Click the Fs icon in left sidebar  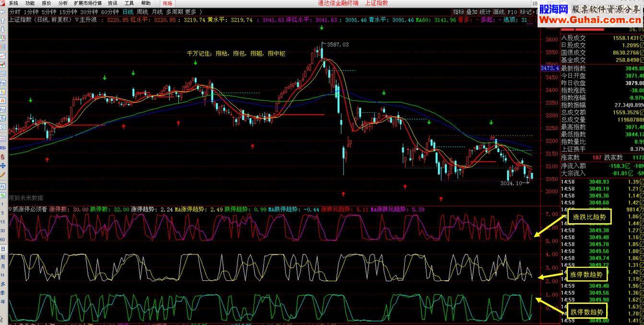tap(3, 186)
